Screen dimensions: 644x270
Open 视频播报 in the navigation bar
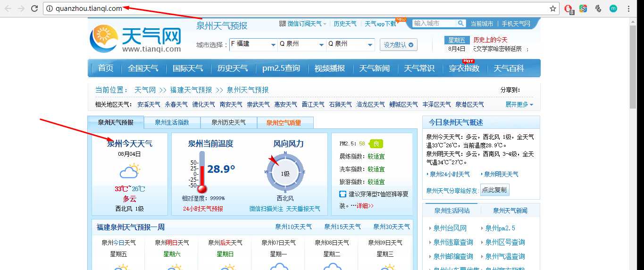[330, 68]
